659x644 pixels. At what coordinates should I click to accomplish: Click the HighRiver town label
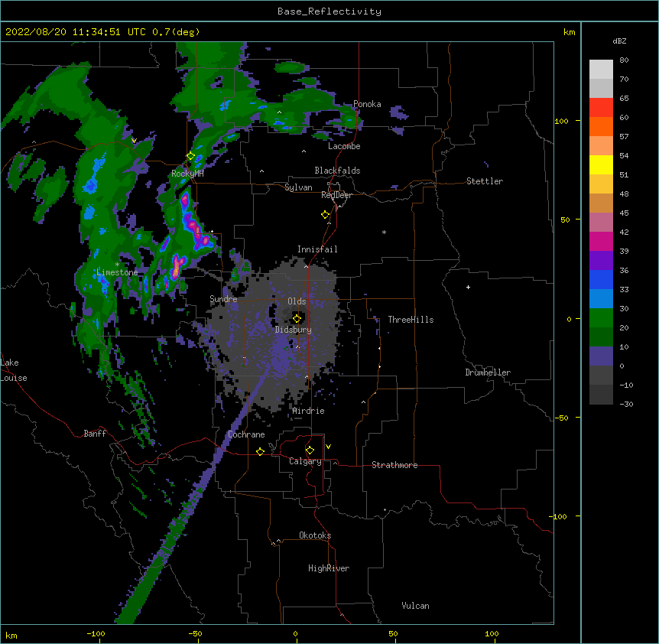tap(329, 568)
